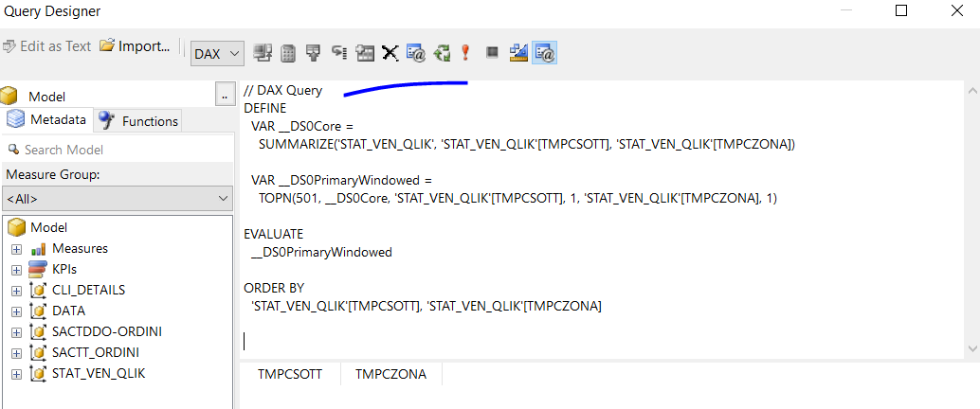The width and height of the screenshot is (980, 409).
Task: Click the TMPCZONA result column header
Action: tap(391, 375)
